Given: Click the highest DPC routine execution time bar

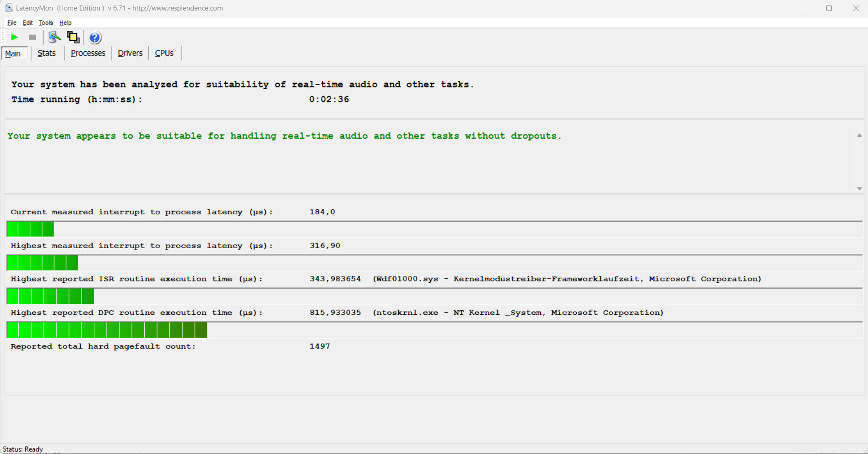Looking at the screenshot, I should pyautogui.click(x=107, y=330).
